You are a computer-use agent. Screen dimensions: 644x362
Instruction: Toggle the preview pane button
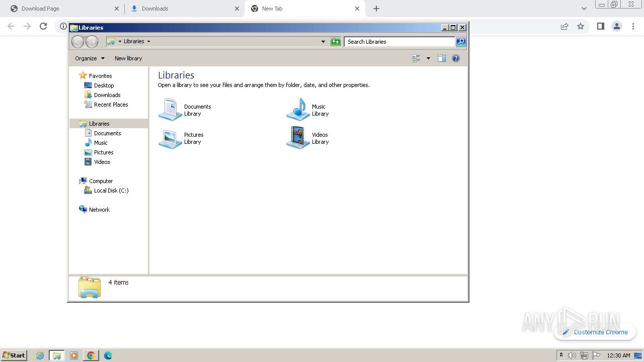(x=442, y=58)
